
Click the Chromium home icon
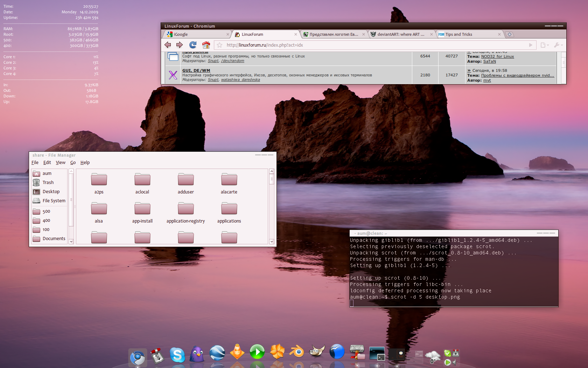206,45
